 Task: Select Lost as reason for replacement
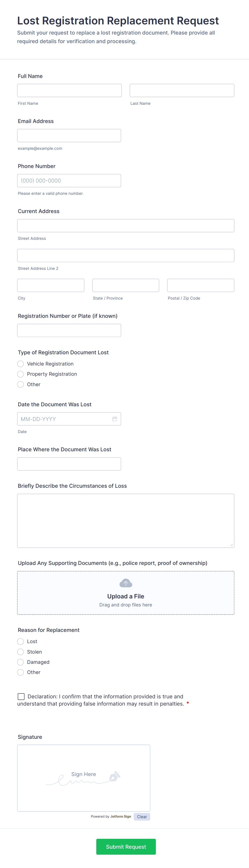(21, 642)
